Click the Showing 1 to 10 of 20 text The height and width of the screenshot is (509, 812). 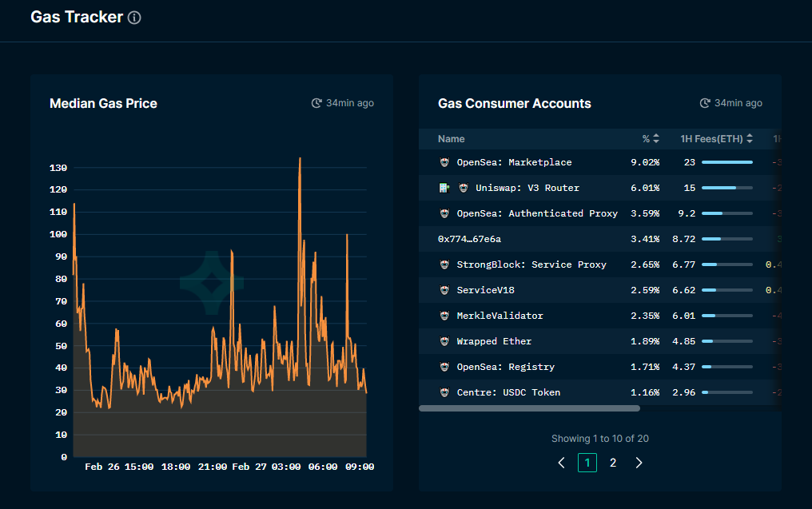point(599,439)
